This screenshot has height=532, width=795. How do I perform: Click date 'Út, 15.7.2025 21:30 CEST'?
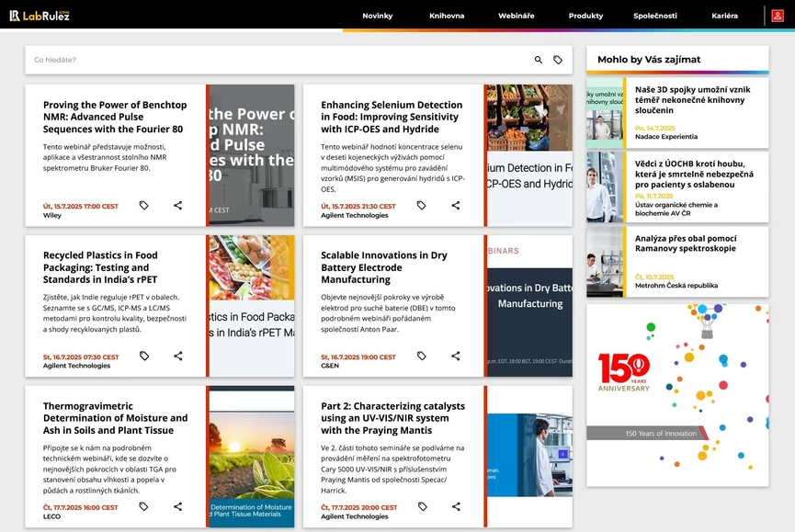358,207
